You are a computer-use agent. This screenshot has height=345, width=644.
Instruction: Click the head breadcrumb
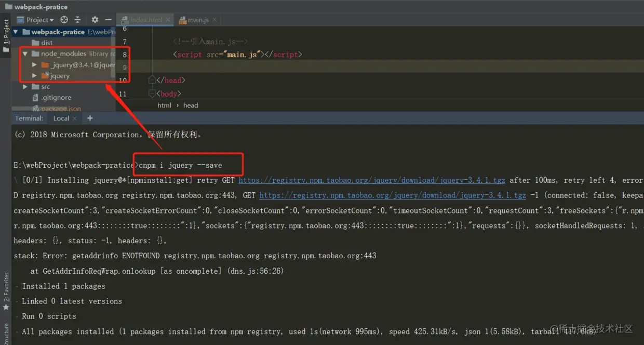point(191,105)
